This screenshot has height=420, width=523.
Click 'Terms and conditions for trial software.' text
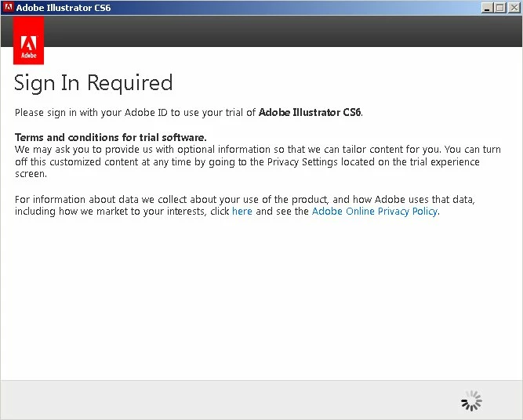point(111,137)
